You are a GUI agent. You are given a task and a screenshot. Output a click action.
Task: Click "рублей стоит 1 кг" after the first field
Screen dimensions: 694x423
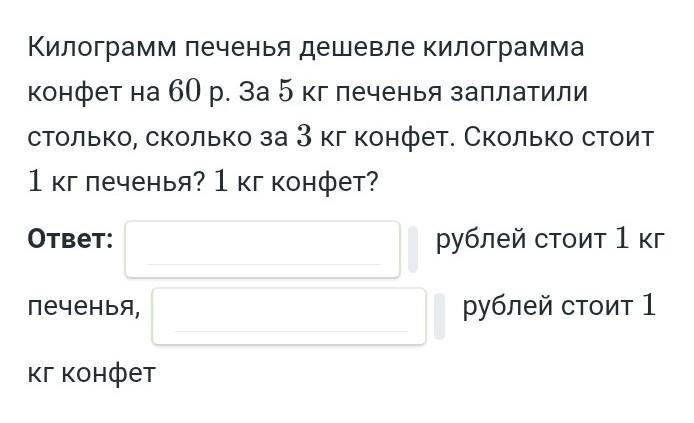pyautogui.click(x=549, y=240)
